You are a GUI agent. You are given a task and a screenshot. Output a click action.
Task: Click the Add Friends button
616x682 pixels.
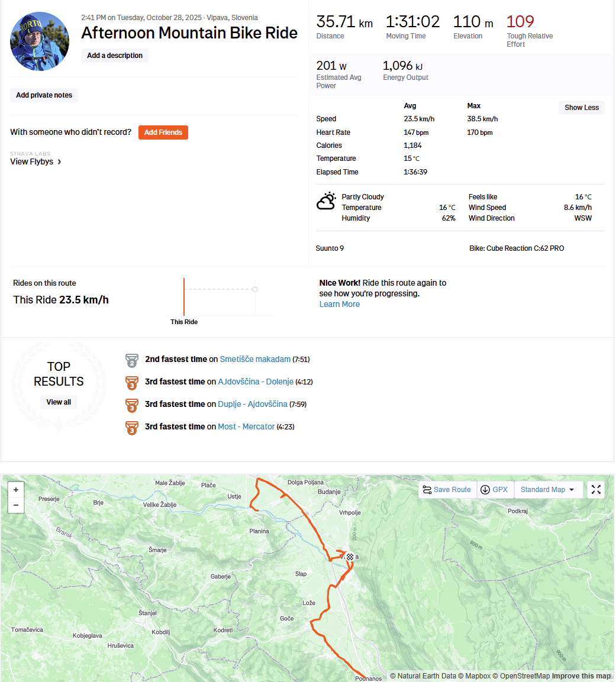(163, 132)
